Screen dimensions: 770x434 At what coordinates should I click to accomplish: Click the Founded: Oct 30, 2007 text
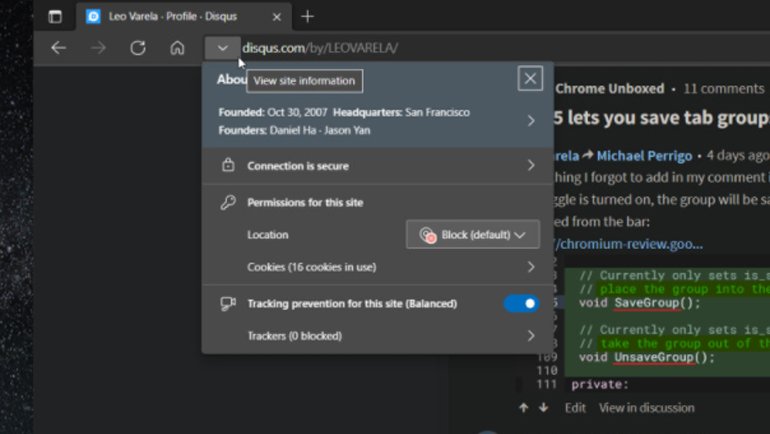[273, 112]
